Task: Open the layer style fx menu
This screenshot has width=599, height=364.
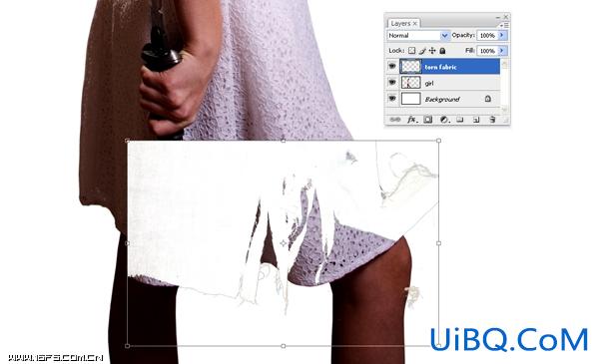Action: coord(411,120)
